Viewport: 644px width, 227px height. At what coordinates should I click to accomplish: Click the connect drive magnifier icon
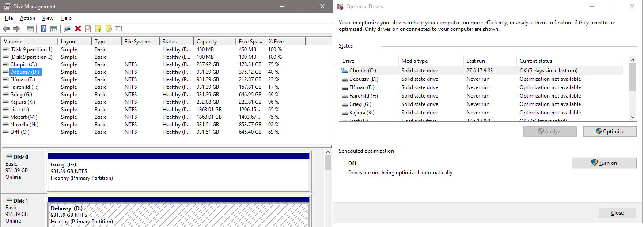(x=67, y=29)
